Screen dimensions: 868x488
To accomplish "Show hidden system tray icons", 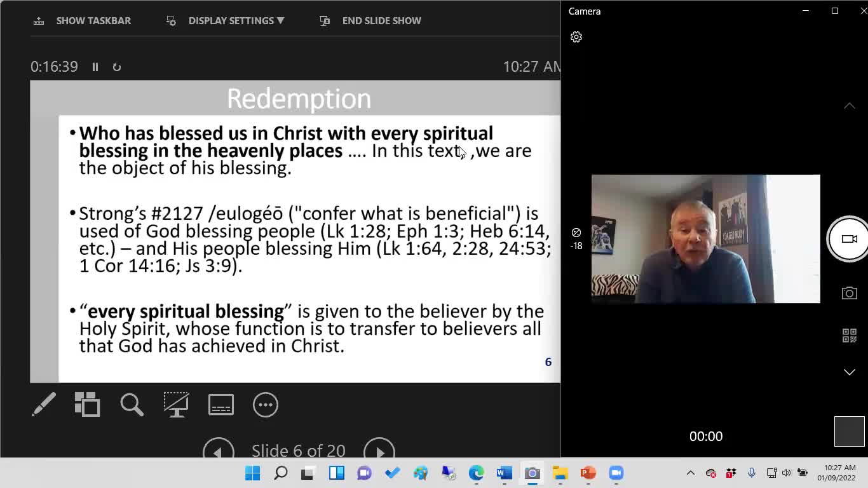I will pos(691,473).
